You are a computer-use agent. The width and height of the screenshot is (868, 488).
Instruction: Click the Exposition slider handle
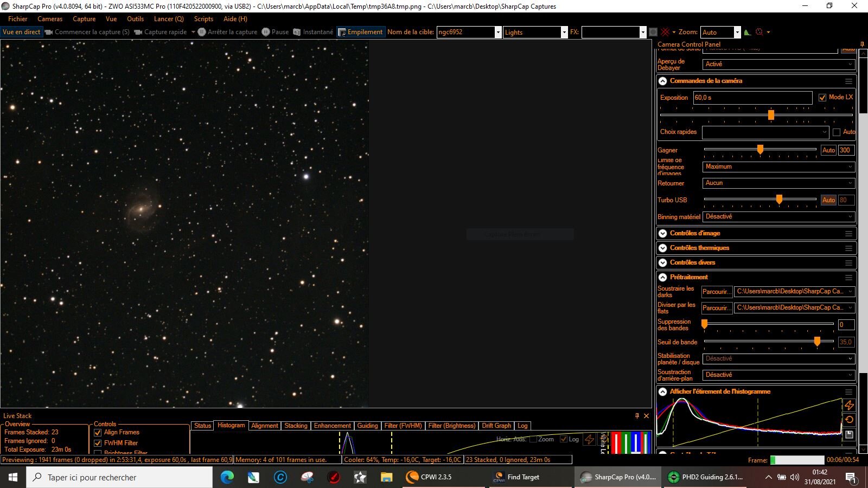point(771,115)
